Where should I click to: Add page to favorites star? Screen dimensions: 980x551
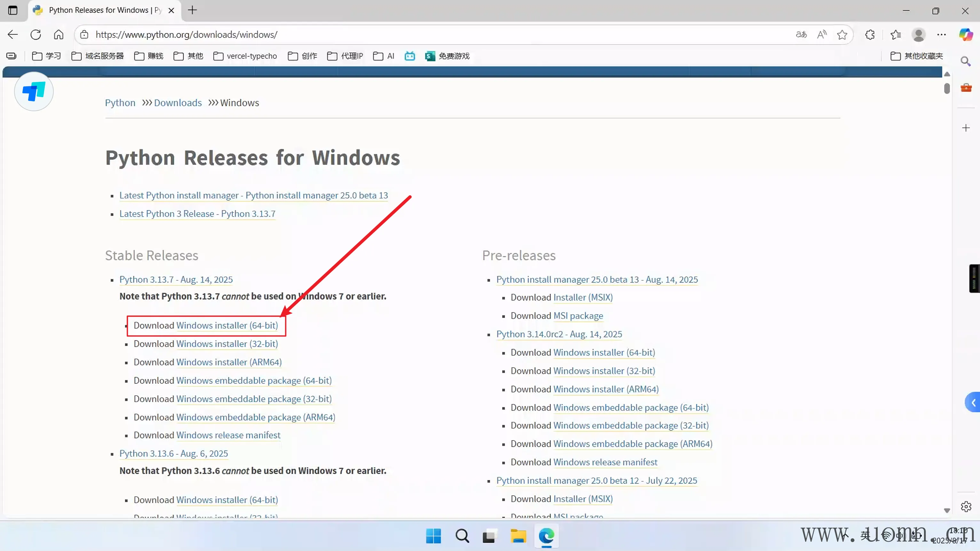point(842,35)
